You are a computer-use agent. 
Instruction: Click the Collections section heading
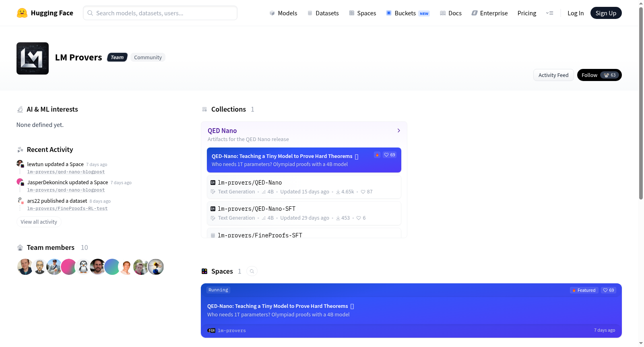click(x=229, y=109)
